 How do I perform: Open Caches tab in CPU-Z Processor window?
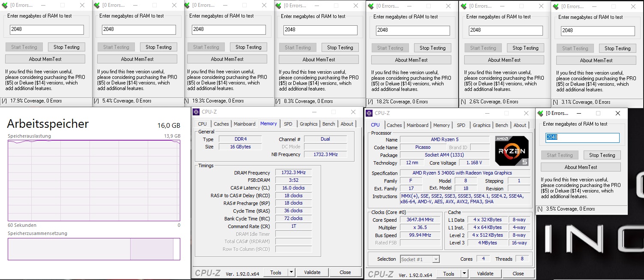click(394, 125)
